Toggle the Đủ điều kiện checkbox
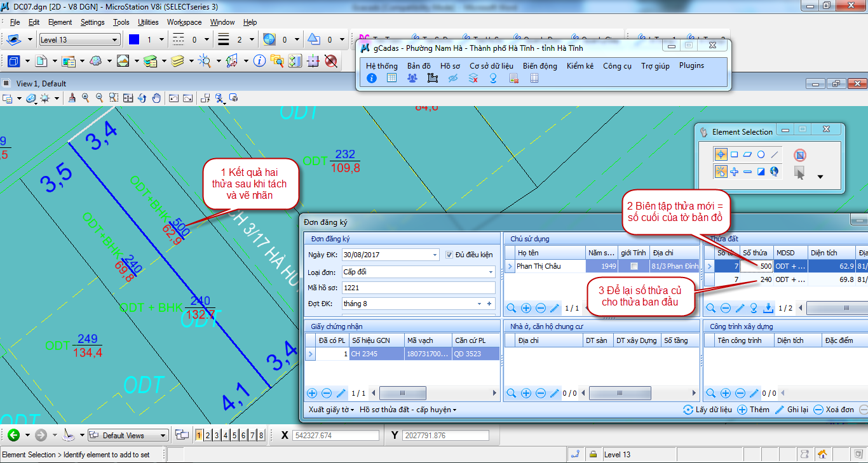This screenshot has width=868, height=463. click(450, 255)
